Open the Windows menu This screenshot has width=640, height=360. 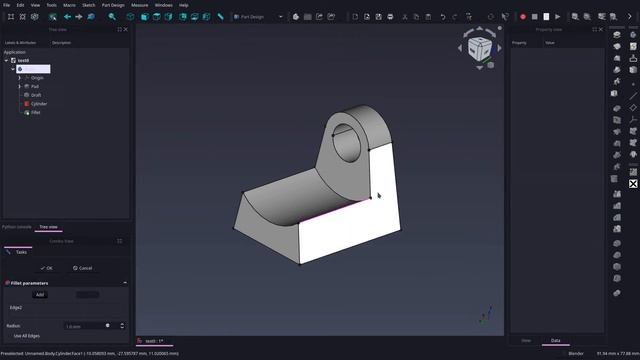click(x=164, y=5)
